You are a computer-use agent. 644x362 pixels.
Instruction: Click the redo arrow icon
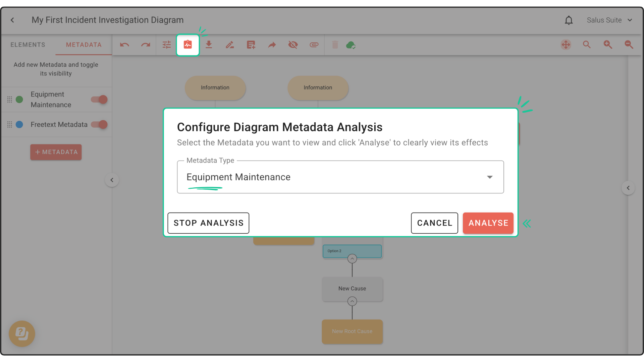145,45
